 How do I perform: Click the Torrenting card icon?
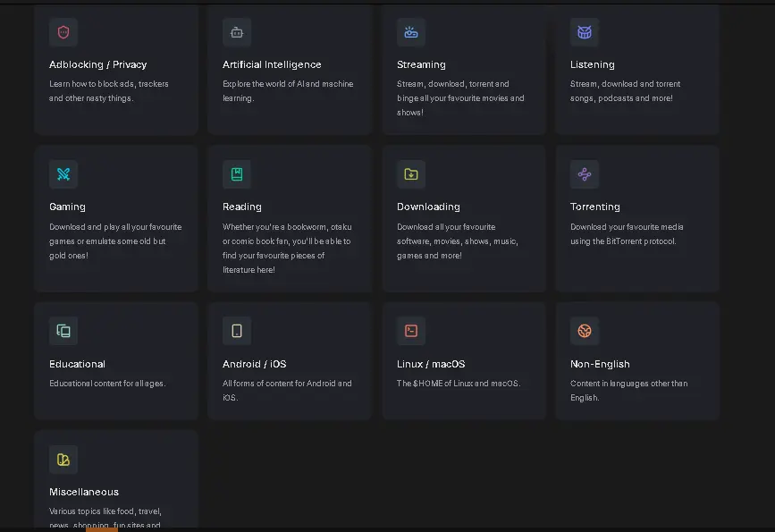pyautogui.click(x=585, y=174)
